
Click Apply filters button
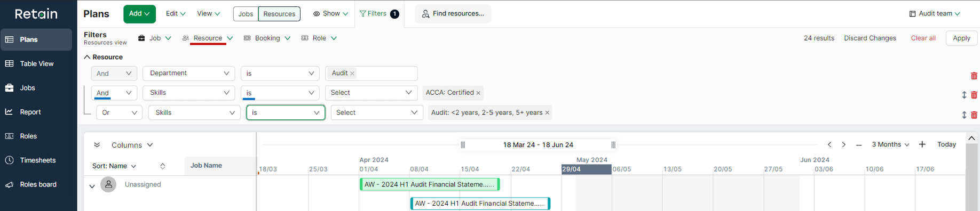[961, 38]
